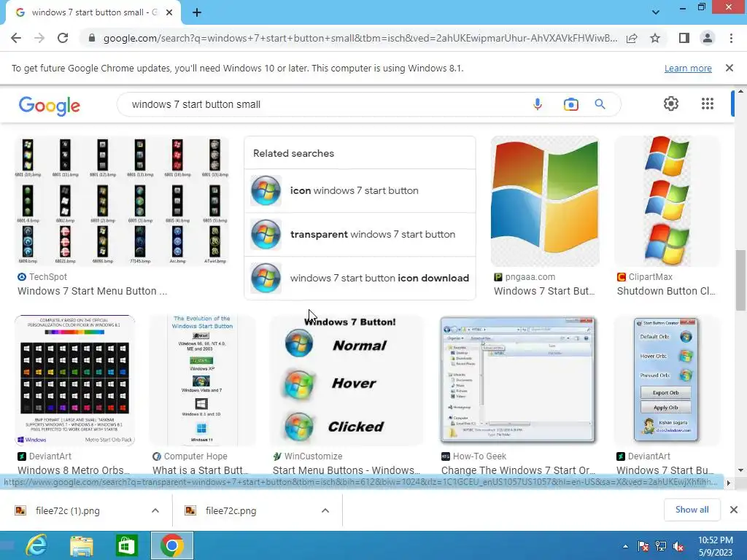
Task: Open Action Center flag icon
Action: click(x=643, y=546)
